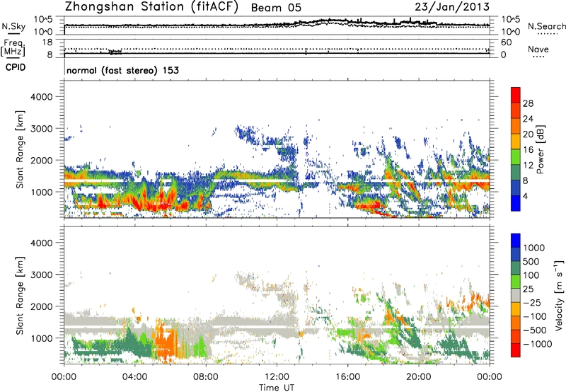Screen dimensions: 566x392
Task: Click the power panel 'Slant Range [km]' label
Action: coord(20,149)
